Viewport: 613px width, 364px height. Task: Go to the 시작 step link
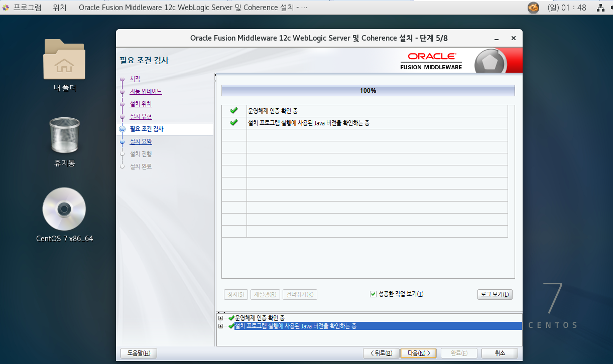[x=135, y=79]
